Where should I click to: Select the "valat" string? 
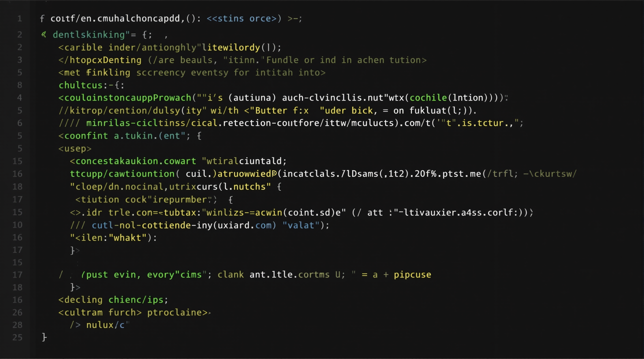pyautogui.click(x=301, y=225)
